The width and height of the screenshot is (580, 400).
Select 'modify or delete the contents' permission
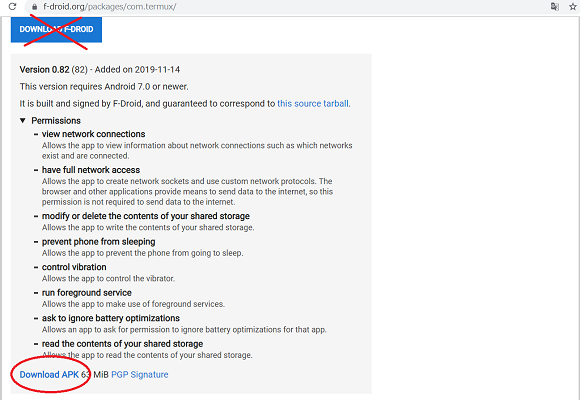pos(146,216)
